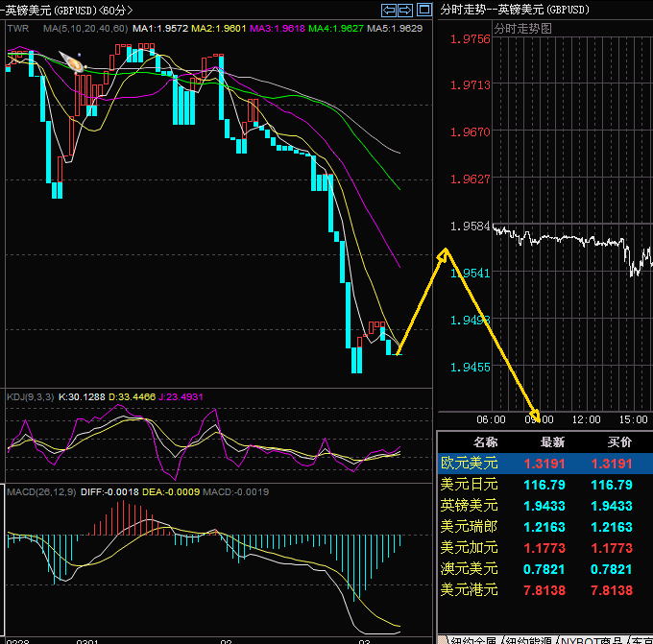Sort quotes by 最新 column header
This screenshot has width=653, height=644.
pos(551,441)
